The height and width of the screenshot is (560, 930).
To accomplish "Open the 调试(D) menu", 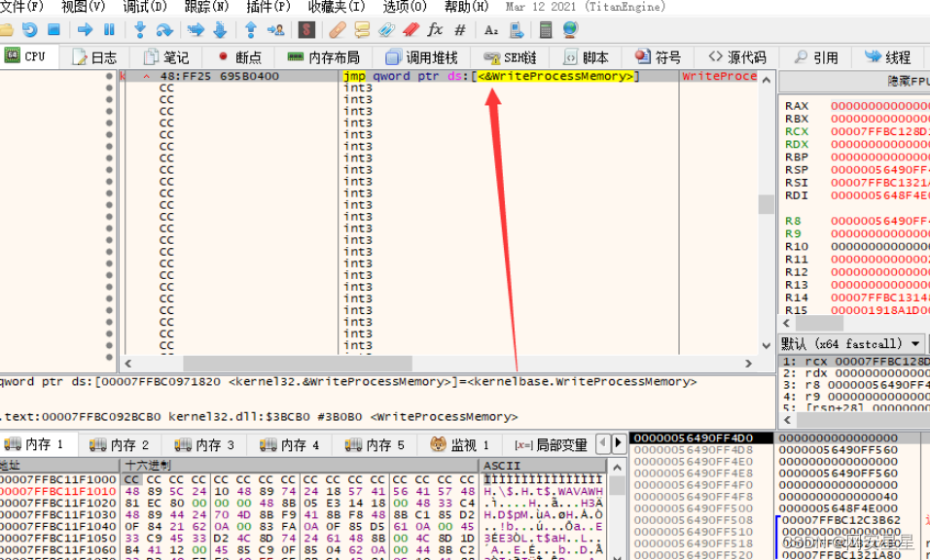I will tap(141, 7).
